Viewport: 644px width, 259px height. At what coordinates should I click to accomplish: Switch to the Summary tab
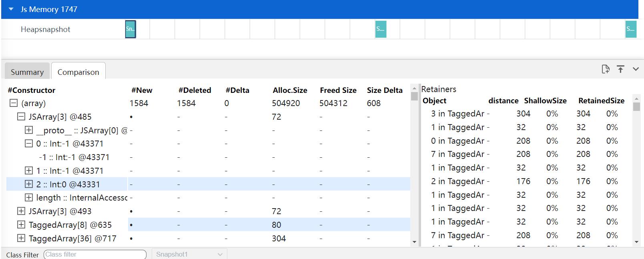click(x=27, y=72)
